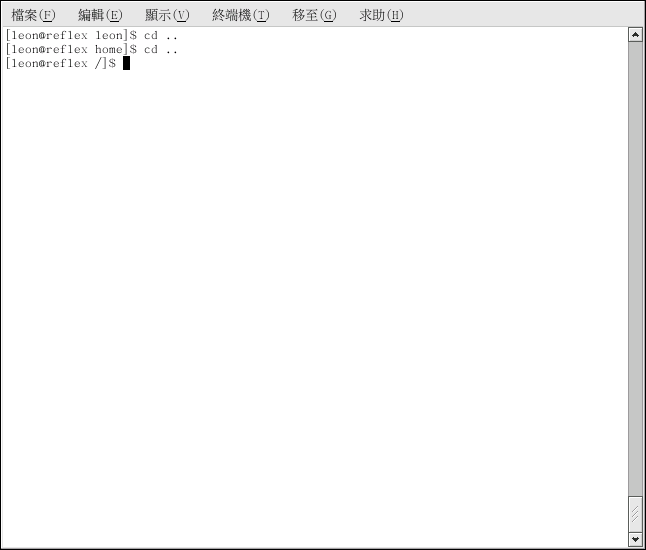Click the "[leon@reflex /]$" current prompt
This screenshot has height=550, width=646.
coord(60,64)
